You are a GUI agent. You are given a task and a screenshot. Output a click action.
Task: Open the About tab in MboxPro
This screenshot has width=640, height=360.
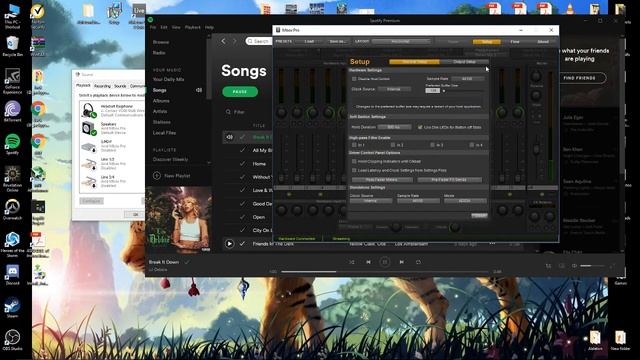(543, 42)
